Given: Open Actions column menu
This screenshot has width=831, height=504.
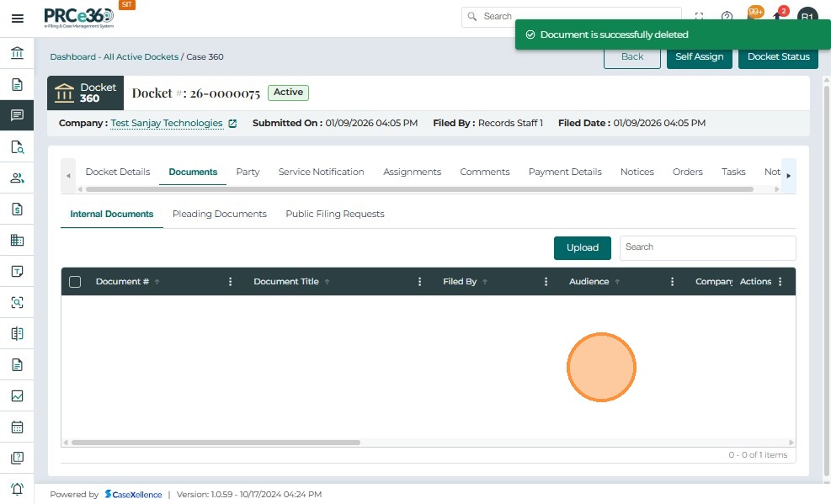Looking at the screenshot, I should coord(780,282).
